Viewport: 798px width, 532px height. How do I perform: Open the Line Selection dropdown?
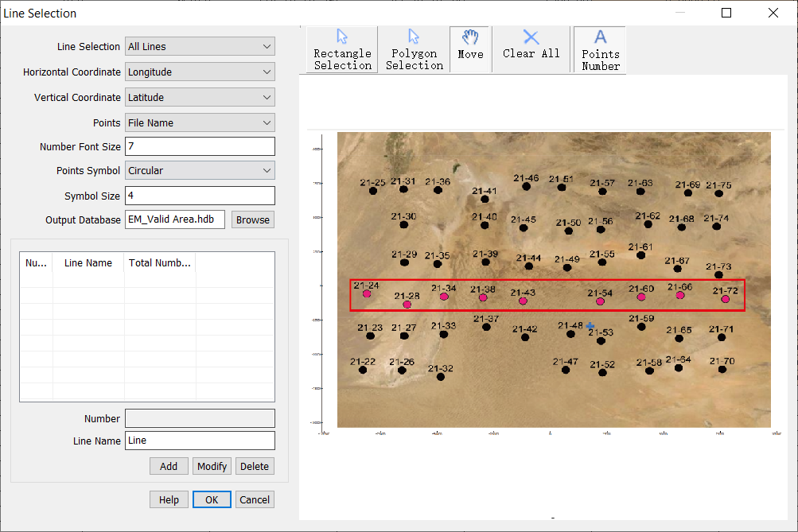[200, 46]
